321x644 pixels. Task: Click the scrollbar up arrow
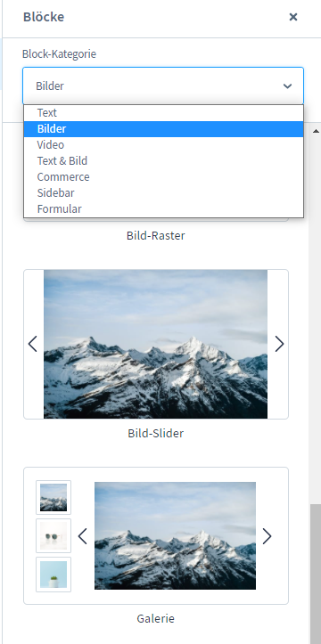[x=316, y=131]
